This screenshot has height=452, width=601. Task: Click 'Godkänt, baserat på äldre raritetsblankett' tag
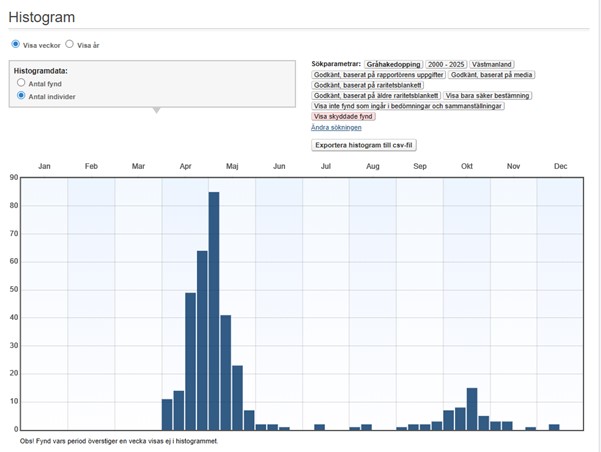[x=375, y=96]
